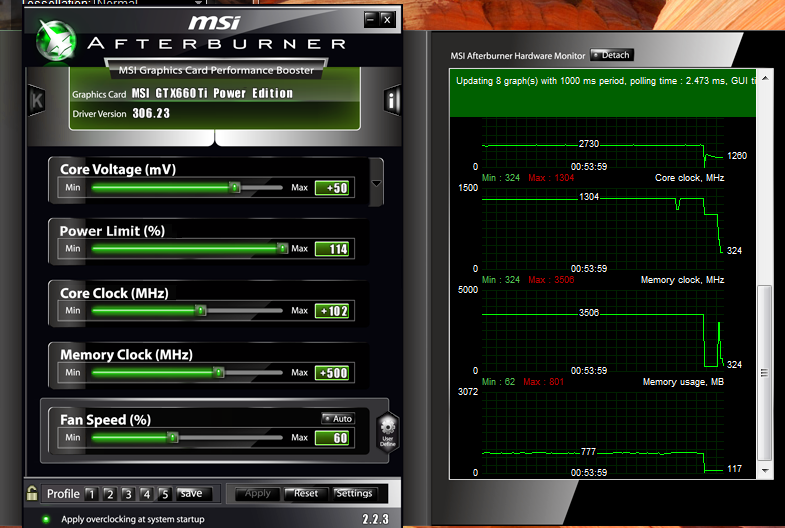Open Afterburner Settings
Screen dimensions: 785x528
(354, 494)
